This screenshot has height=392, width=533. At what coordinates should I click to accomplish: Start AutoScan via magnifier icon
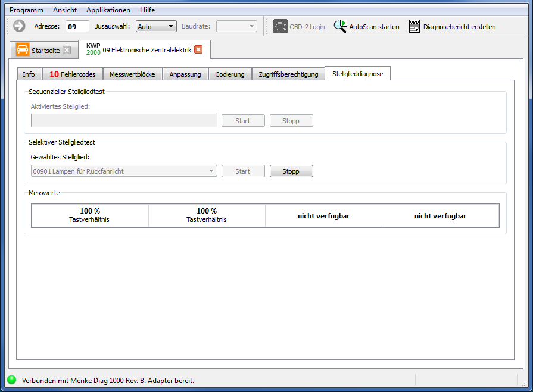pyautogui.click(x=340, y=26)
